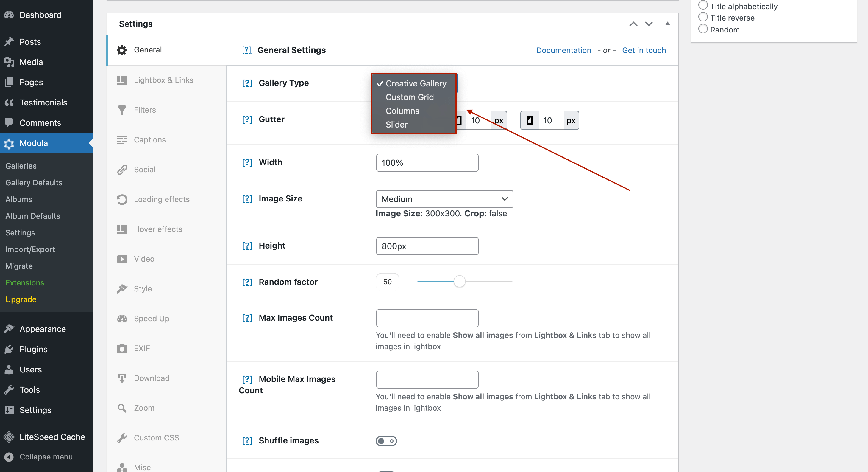Viewport: 868px width, 472px height.
Task: Open the Albums submenu item
Action: [18, 199]
